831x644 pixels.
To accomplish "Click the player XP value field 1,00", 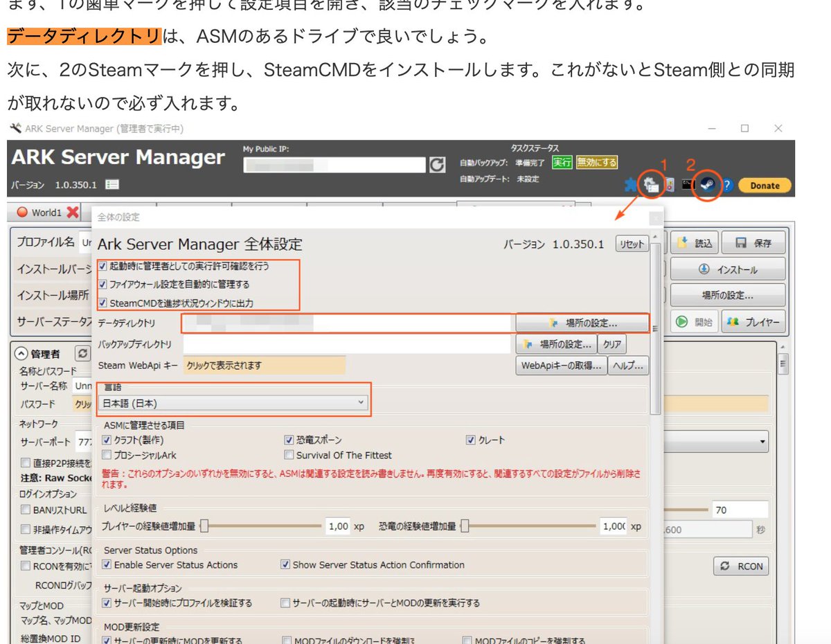I will point(338,526).
